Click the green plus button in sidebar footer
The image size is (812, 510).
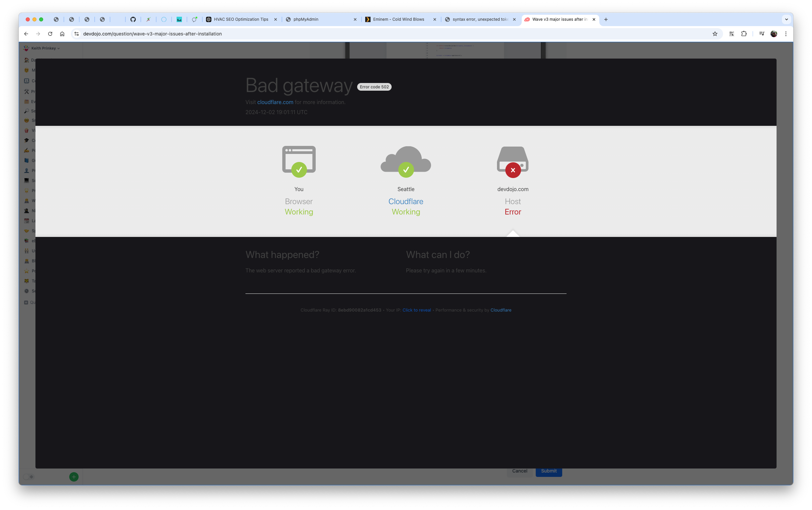point(74,477)
